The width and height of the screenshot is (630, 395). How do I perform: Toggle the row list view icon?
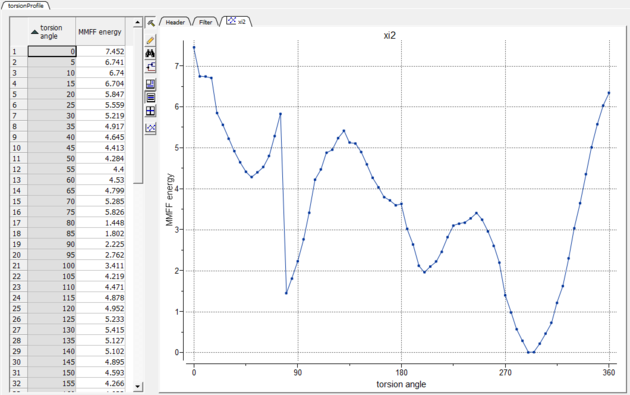[150, 97]
